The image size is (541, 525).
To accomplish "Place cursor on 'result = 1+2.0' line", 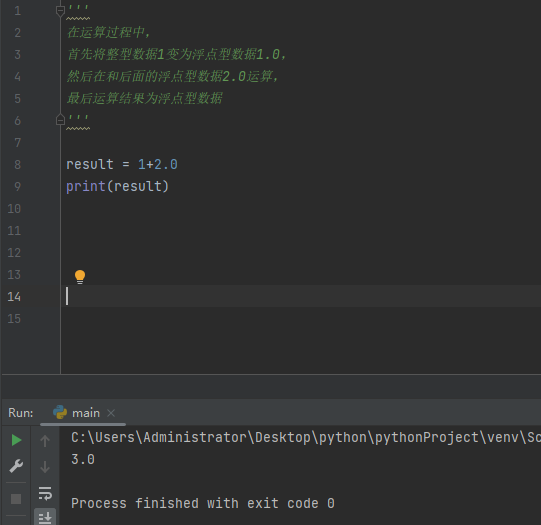I will click(122, 165).
